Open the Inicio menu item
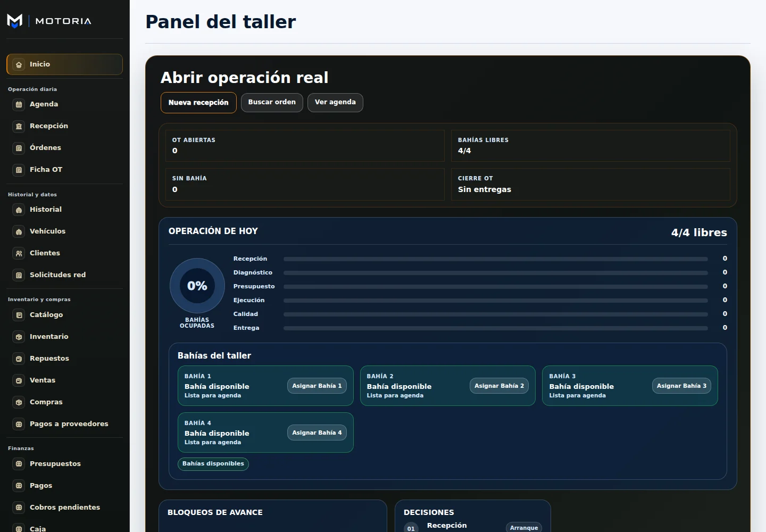The image size is (766, 532). click(64, 64)
